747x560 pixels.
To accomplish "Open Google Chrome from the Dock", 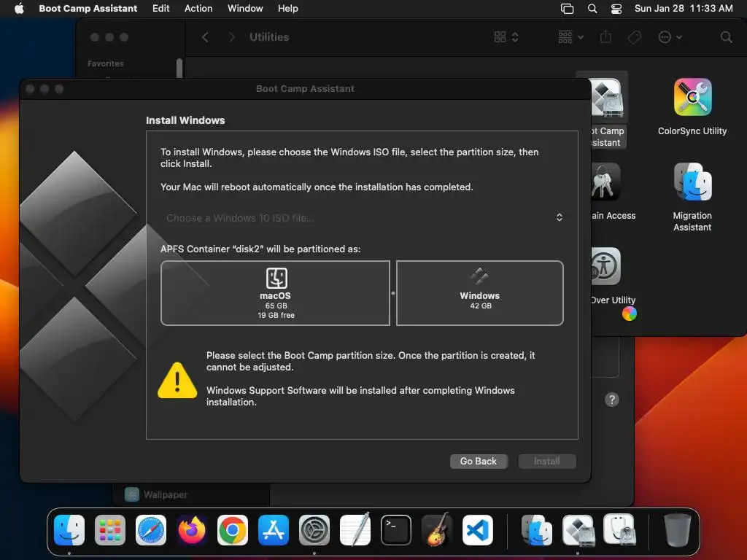I will (x=233, y=529).
